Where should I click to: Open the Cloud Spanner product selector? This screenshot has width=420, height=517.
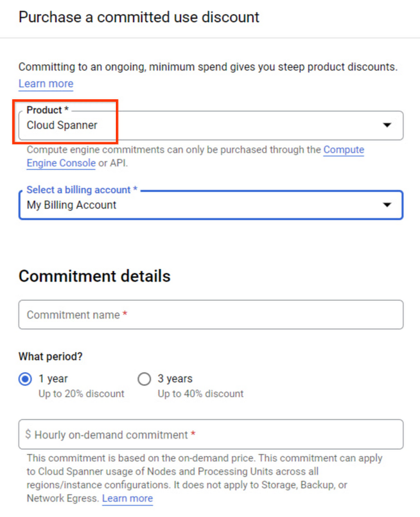coord(207,125)
